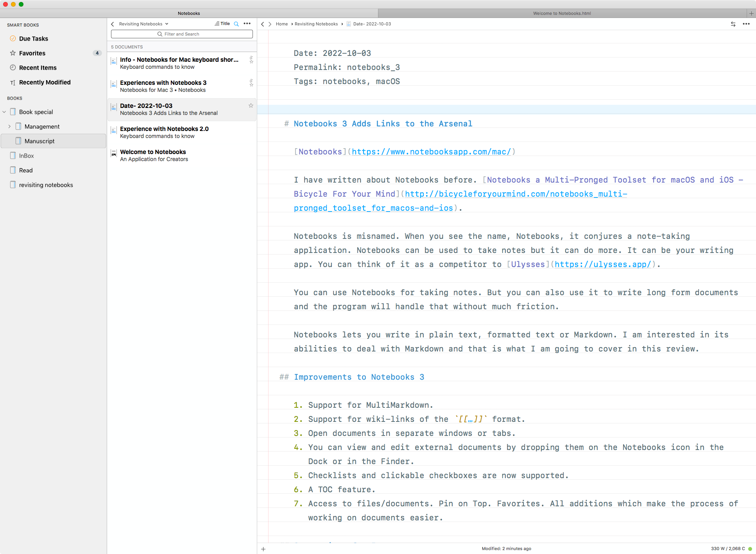
Task: Click list item 6, A TOC feature
Action: point(335,489)
